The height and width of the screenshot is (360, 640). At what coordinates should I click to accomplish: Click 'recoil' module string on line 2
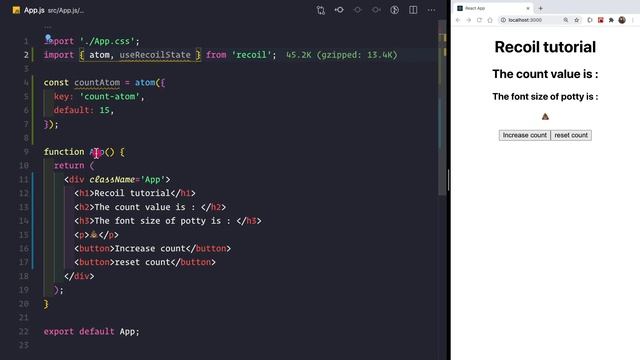251,55
